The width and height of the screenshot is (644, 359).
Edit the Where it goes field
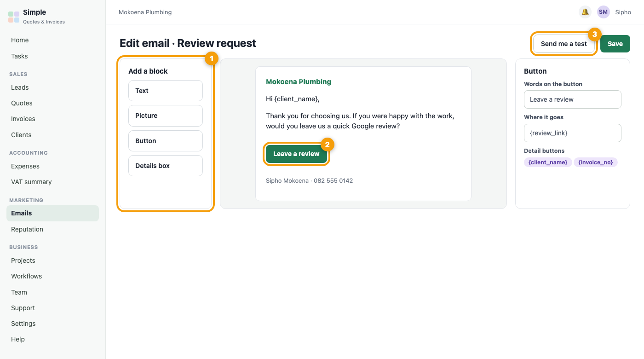point(573,133)
